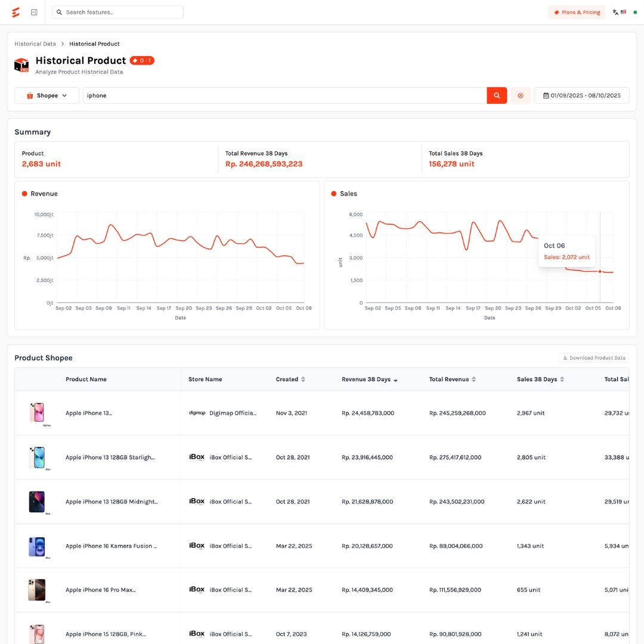Click the iphone keyword input field
The height and width of the screenshot is (644, 644).
click(284, 95)
